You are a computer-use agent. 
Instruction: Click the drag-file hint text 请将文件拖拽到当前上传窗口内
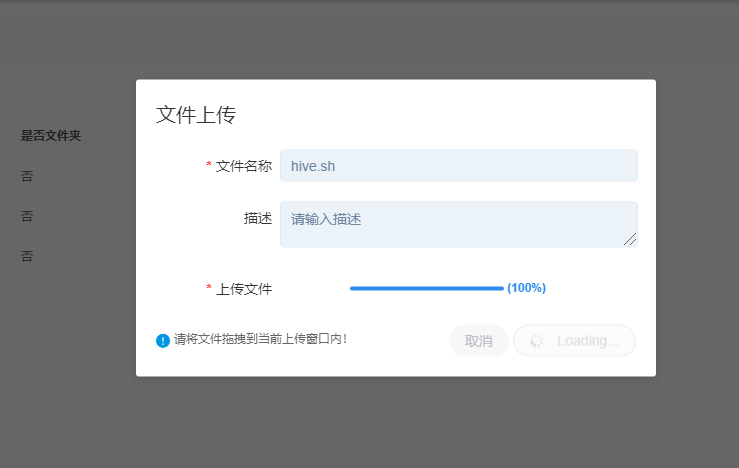(x=261, y=339)
